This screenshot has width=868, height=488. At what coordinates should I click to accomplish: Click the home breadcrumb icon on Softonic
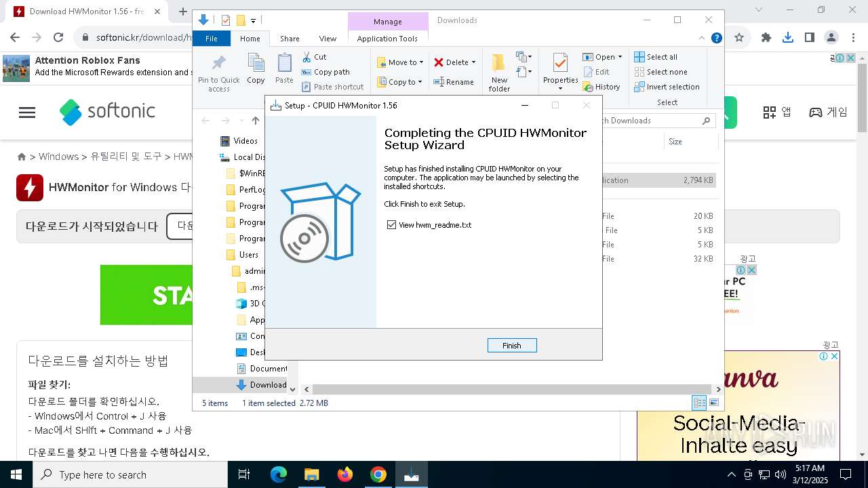pos(22,157)
